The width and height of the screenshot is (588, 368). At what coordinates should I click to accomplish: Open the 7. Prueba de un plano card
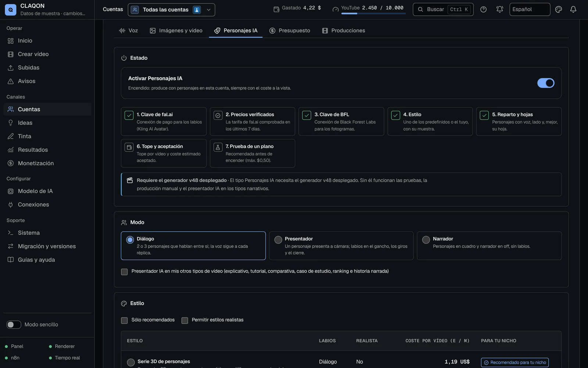(x=252, y=153)
